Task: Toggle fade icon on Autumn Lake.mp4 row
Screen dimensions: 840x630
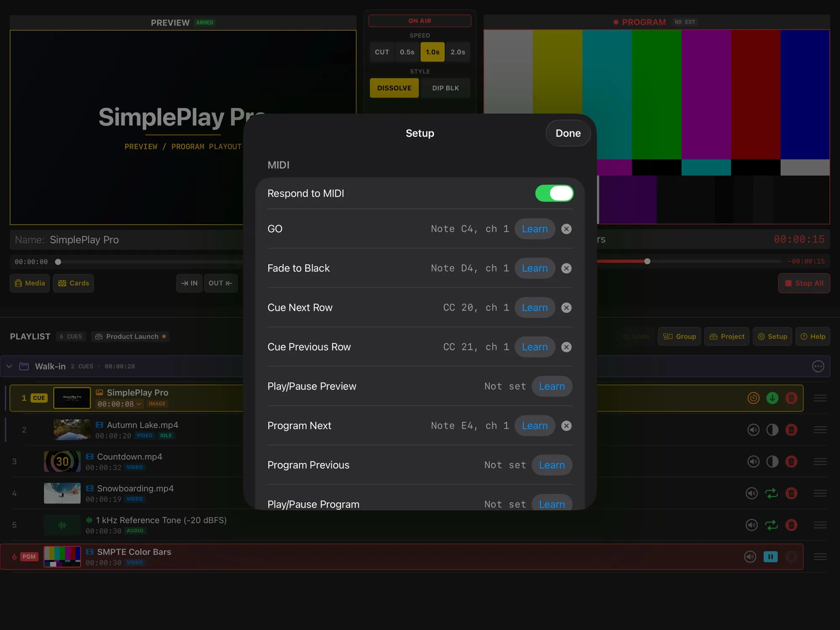Action: coord(772,430)
